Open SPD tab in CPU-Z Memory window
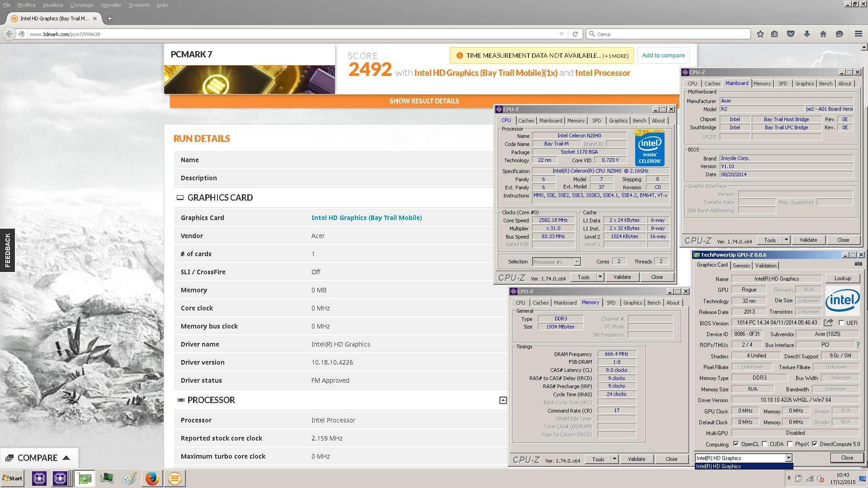The image size is (868, 488). (x=611, y=303)
